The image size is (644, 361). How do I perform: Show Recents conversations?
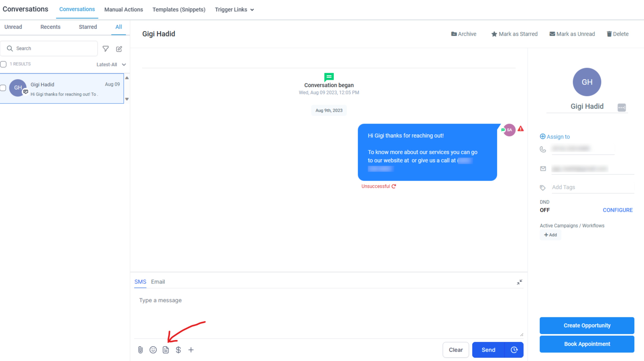click(x=50, y=27)
